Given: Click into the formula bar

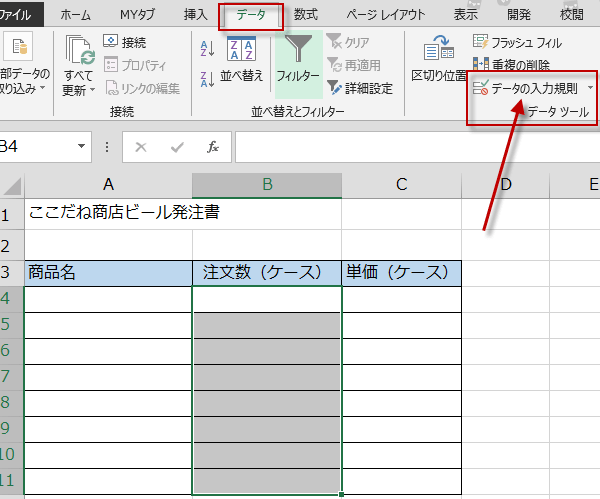Looking at the screenshot, I should [x=417, y=147].
